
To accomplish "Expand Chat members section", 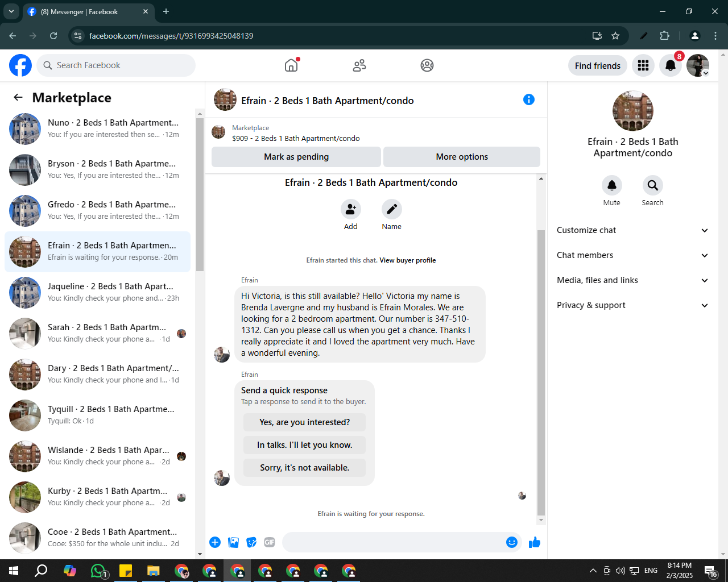I will pos(633,255).
